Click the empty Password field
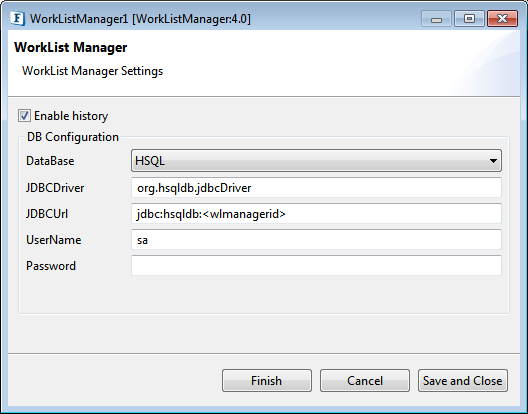The width and height of the screenshot is (528, 414). pyautogui.click(x=316, y=266)
